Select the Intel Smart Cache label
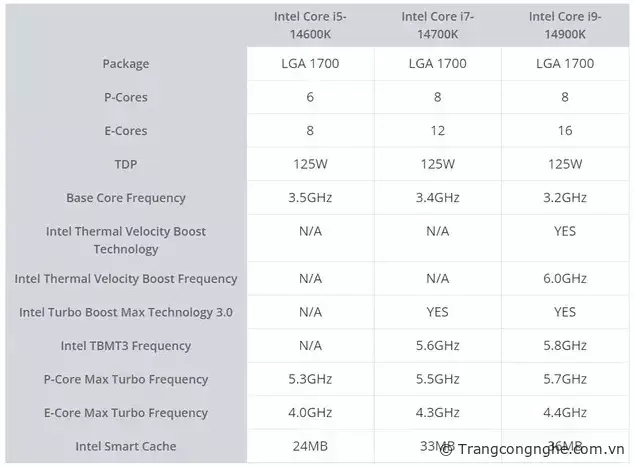This screenshot has height=467, width=635. point(126,446)
